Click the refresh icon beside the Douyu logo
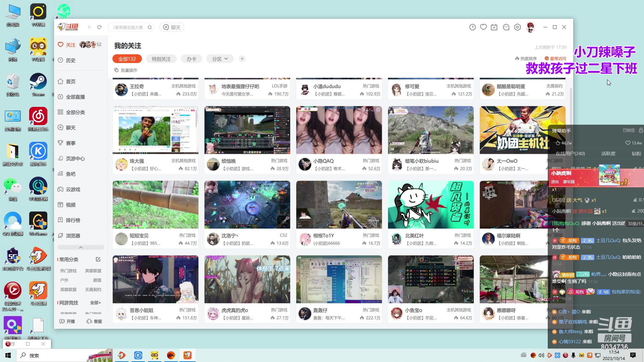The height and width of the screenshot is (362, 644). (x=99, y=27)
